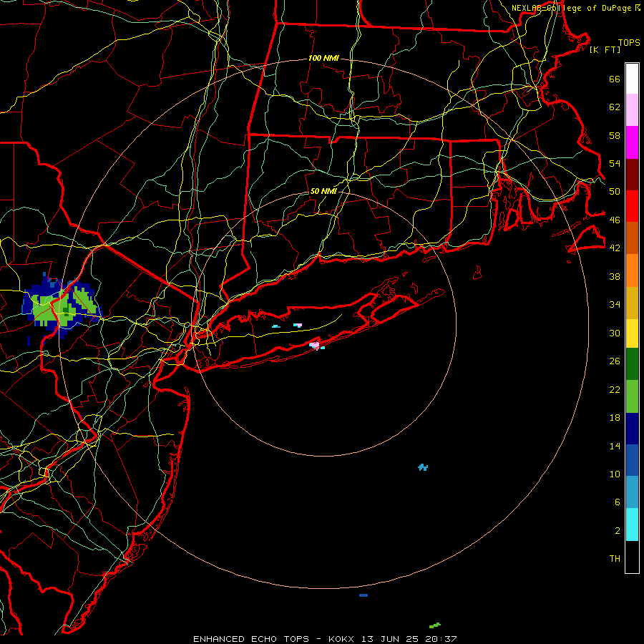644x644 pixels.
Task: Click the '46' scale value label
Action: point(615,220)
